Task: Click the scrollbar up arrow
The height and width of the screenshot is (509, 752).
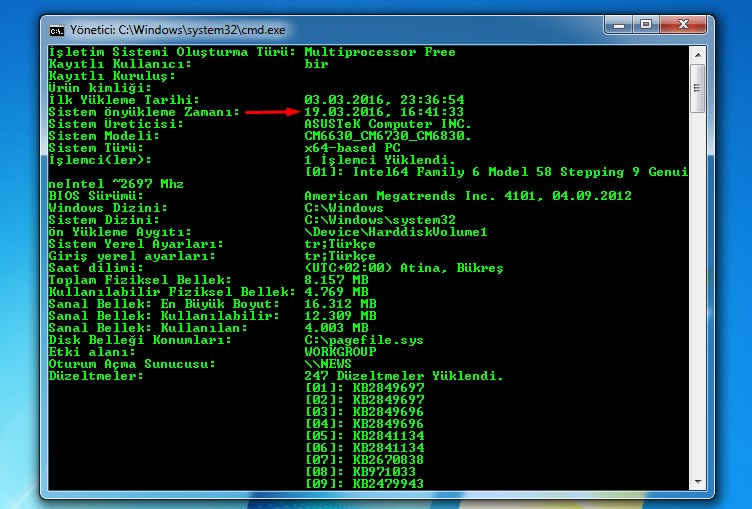Action: (697, 53)
